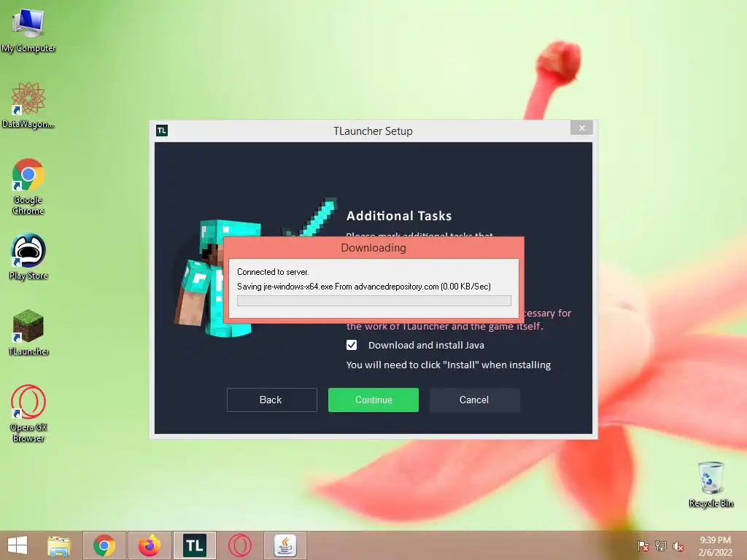Open Opera GX Browser desktop shortcut
This screenshot has width=747, height=560.
(28, 413)
